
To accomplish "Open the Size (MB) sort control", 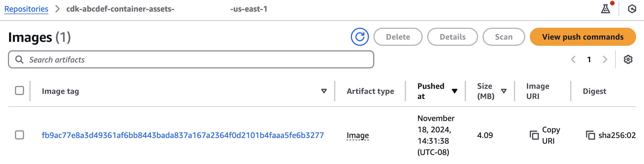I will tap(503, 91).
